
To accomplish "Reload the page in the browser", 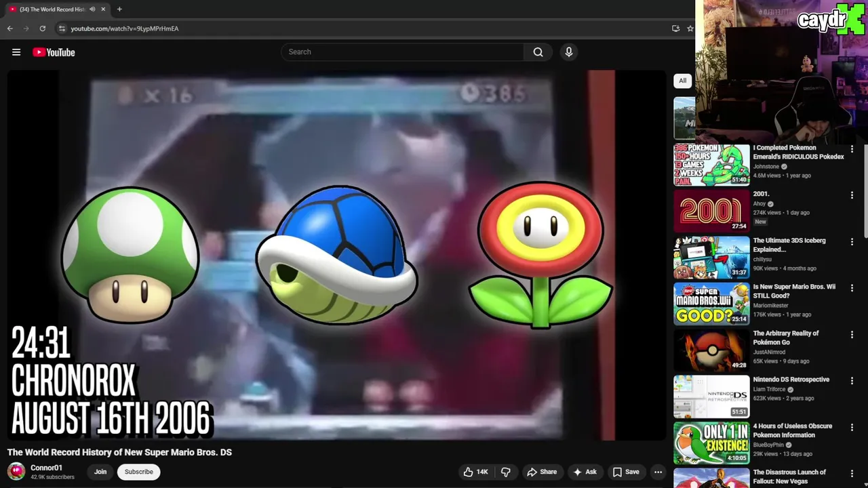I will (43, 28).
